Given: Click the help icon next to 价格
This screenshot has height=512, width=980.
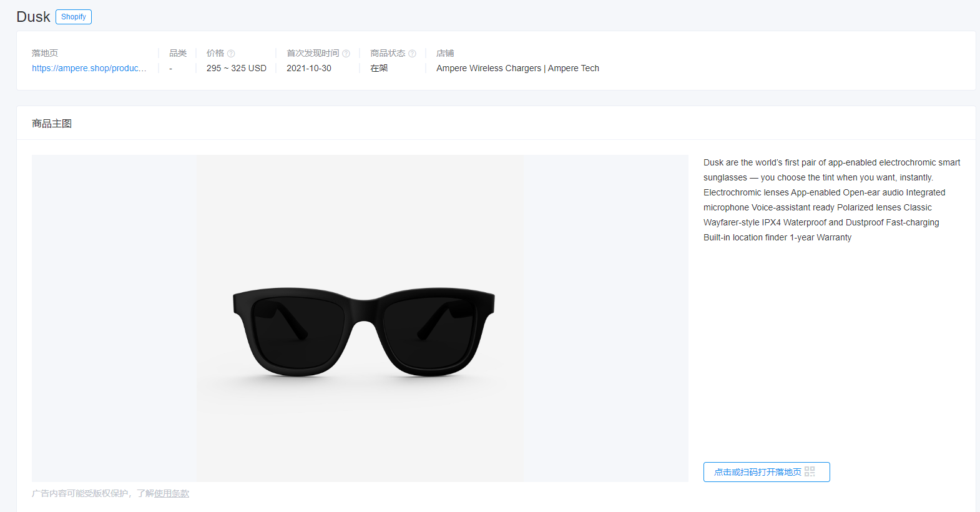Looking at the screenshot, I should [231, 54].
